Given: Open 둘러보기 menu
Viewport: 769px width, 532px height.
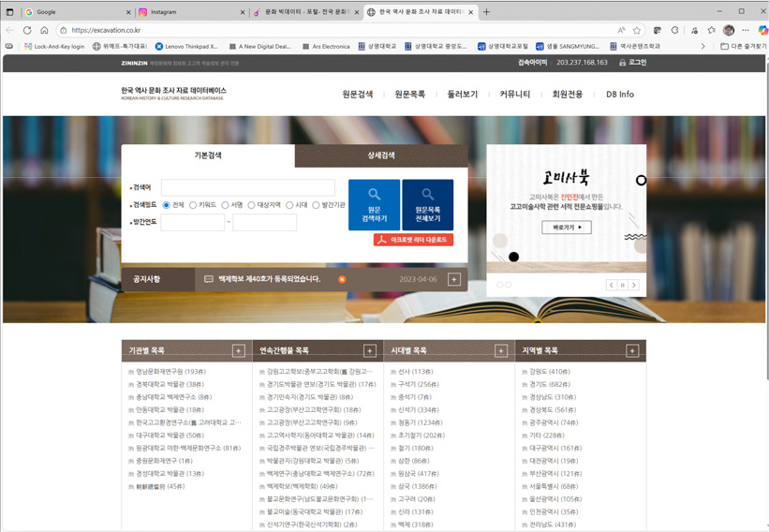Looking at the screenshot, I should pyautogui.click(x=463, y=95).
